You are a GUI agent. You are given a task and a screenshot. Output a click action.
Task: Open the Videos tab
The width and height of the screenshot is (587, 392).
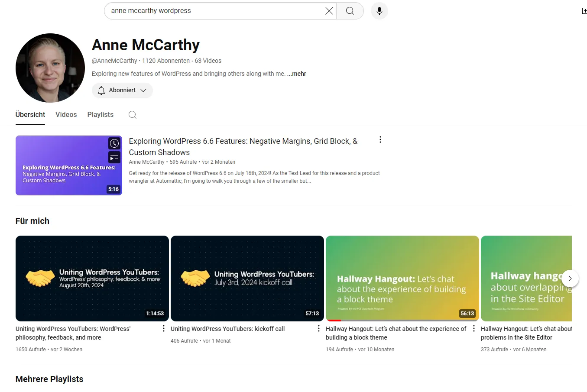point(66,114)
